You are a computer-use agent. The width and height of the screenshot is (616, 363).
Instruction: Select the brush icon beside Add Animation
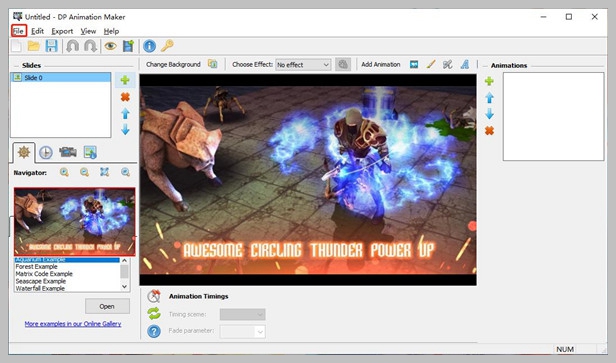[431, 64]
